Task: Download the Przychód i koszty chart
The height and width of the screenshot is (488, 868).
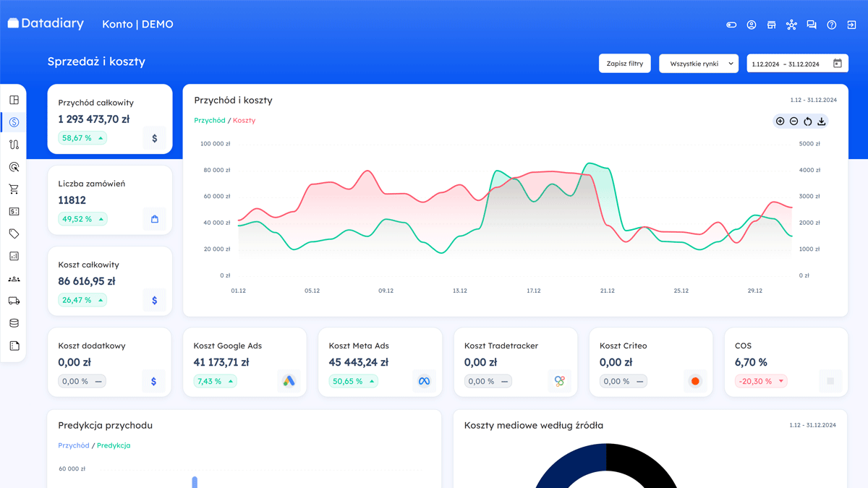Action: (x=822, y=121)
